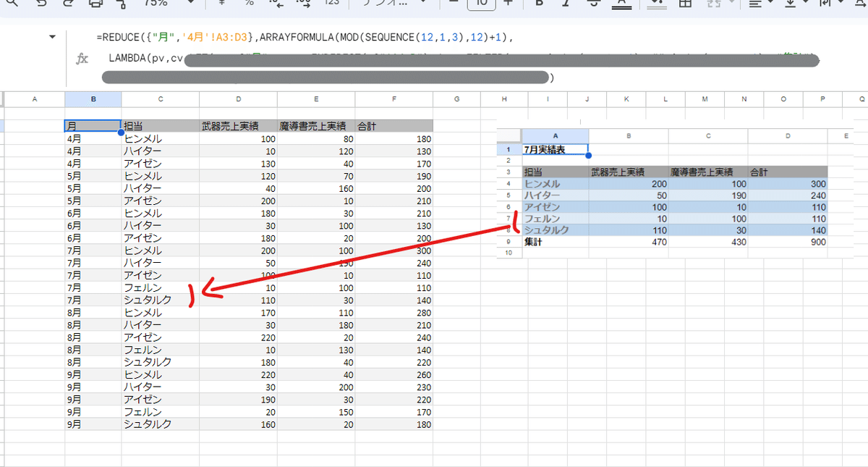This screenshot has height=467, width=868.
Task: Undo the last action
Action: 42,4
